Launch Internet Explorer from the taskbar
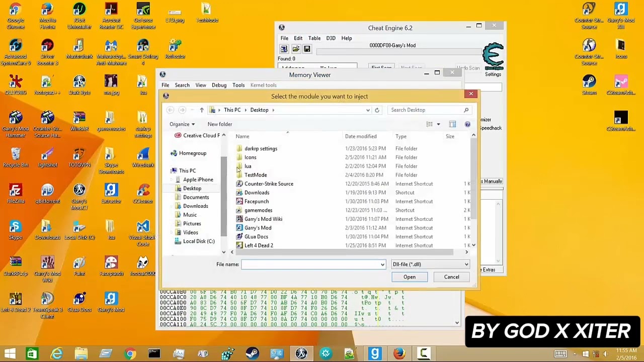Image resolution: width=644 pixels, height=362 pixels. click(56, 354)
